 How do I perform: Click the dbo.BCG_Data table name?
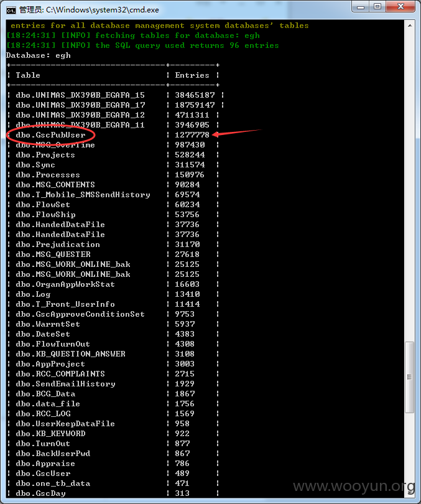click(45, 394)
